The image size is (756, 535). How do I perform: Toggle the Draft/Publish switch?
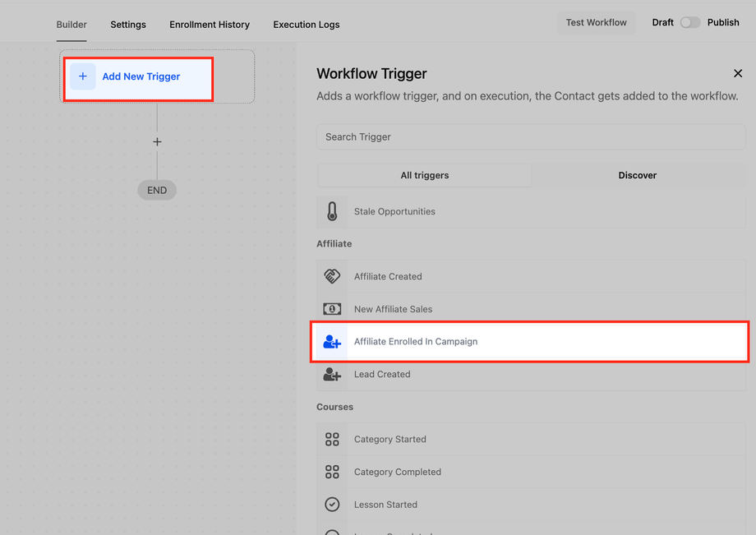point(689,22)
